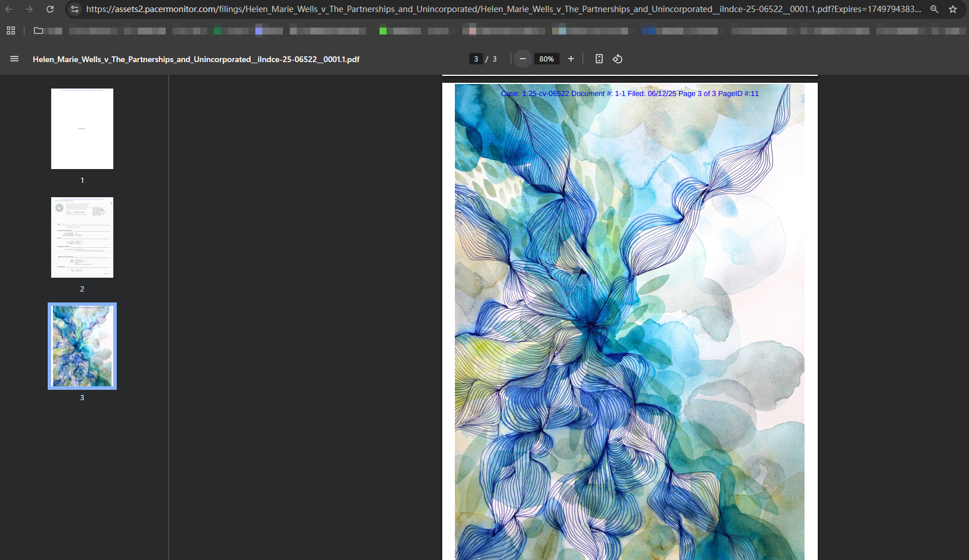Zoom in the PDF document
Image resolution: width=969 pixels, height=560 pixels.
pyautogui.click(x=571, y=59)
